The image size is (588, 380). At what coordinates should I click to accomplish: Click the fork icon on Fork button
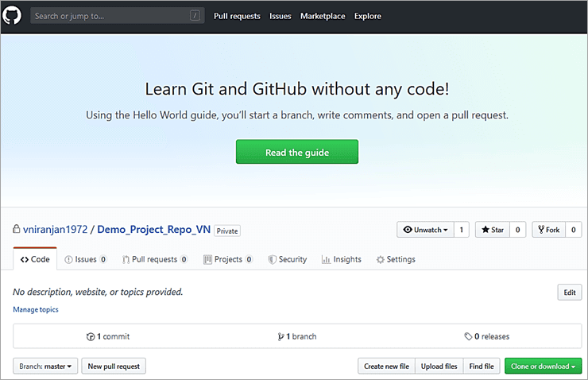tap(541, 230)
